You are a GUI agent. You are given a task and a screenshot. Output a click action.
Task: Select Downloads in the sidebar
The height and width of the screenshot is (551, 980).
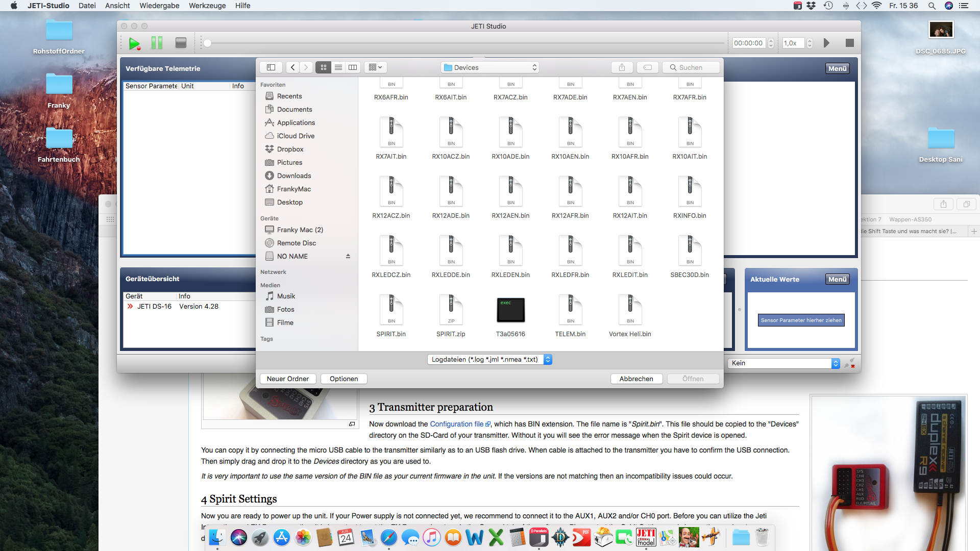[x=294, y=176]
